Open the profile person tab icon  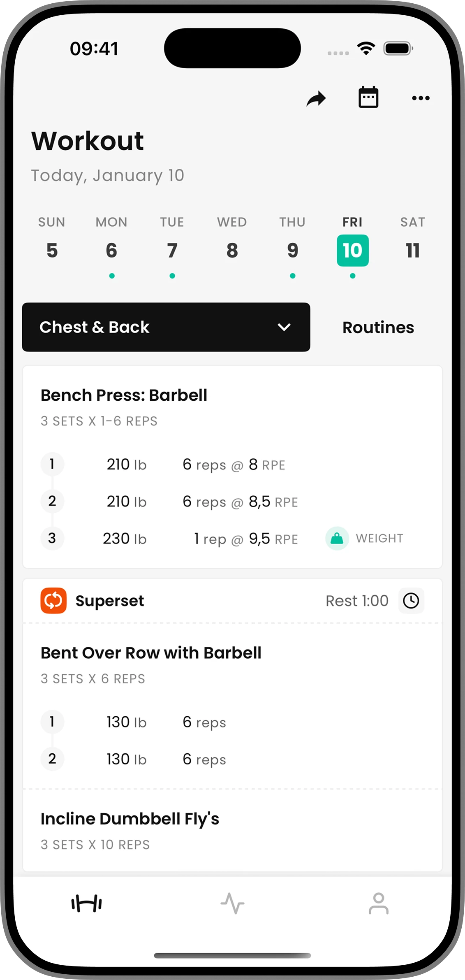pos(379,903)
